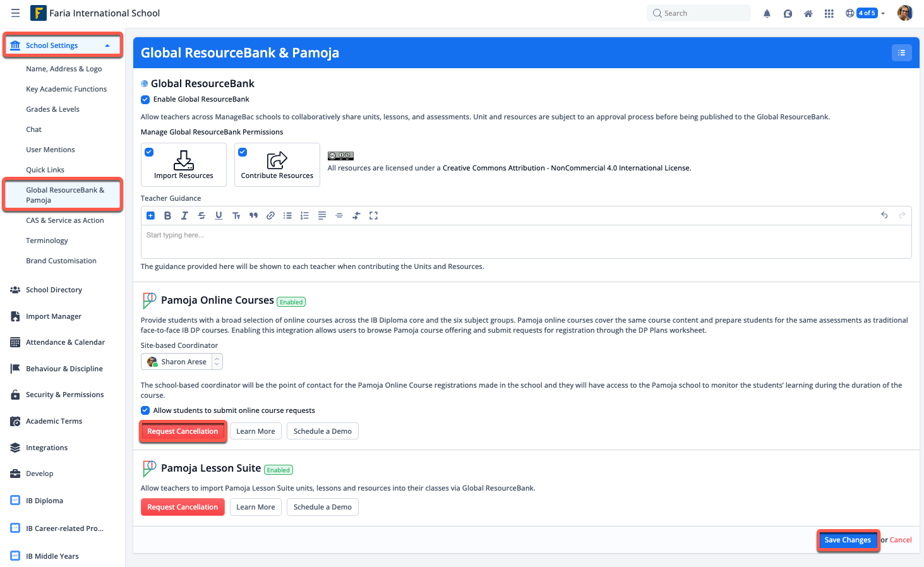The image size is (924, 567).
Task: Click the page outline button in blue header
Action: (901, 53)
